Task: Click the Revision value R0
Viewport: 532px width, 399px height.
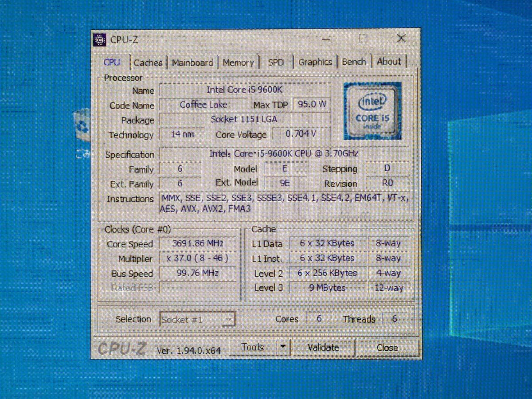Action: (387, 183)
